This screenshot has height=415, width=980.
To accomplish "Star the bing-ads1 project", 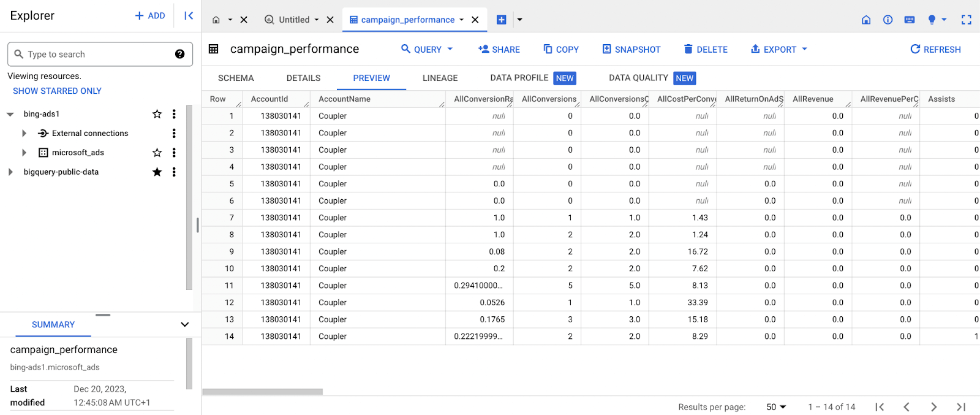I will tap(157, 114).
